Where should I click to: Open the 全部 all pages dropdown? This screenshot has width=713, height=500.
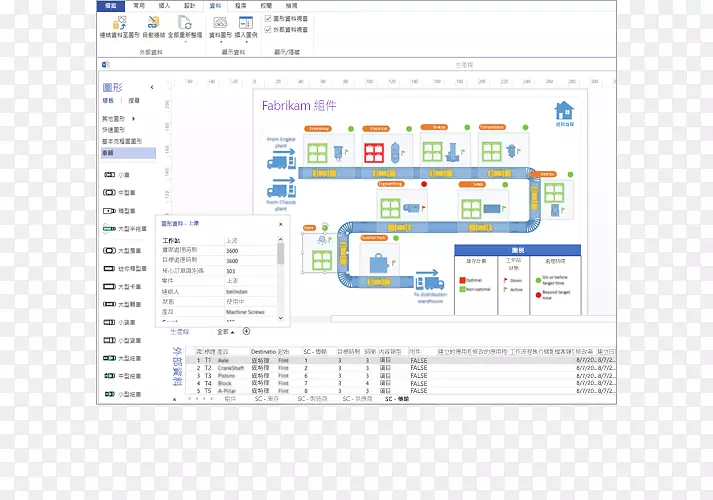226,332
